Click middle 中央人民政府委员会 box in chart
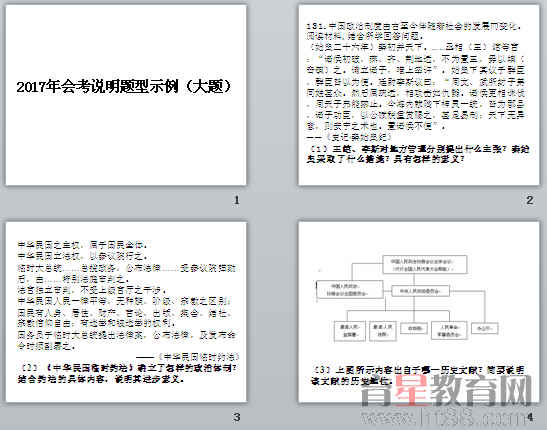The image size is (547, 430). click(x=420, y=291)
